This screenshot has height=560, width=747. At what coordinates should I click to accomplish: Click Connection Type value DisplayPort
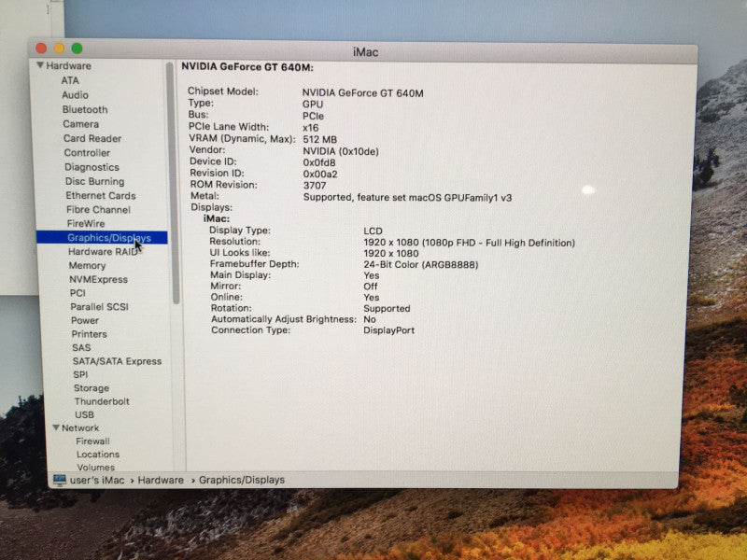pyautogui.click(x=388, y=330)
